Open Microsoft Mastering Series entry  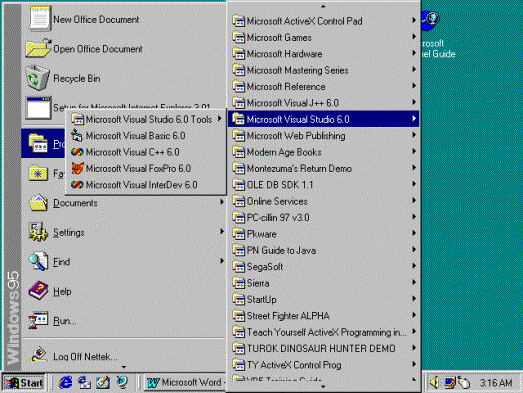tap(323, 70)
